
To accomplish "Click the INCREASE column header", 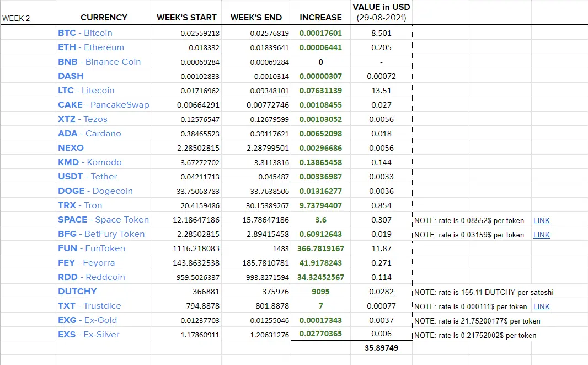I will click(x=320, y=18).
